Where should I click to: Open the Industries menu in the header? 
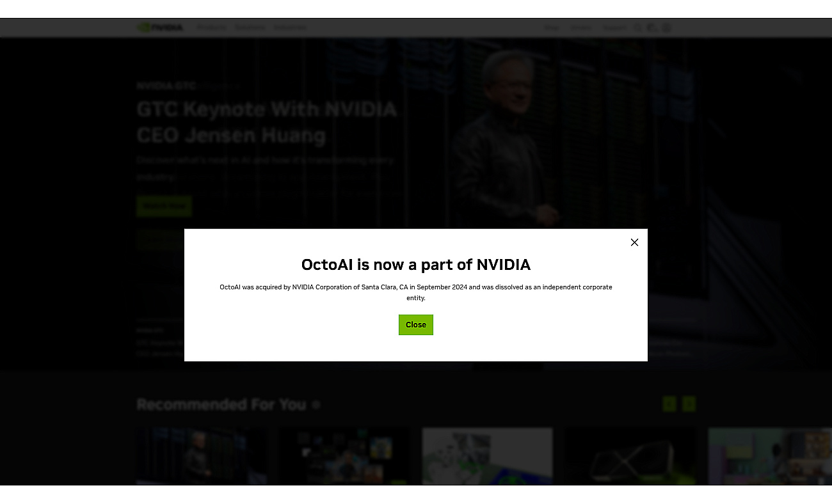coord(290,28)
